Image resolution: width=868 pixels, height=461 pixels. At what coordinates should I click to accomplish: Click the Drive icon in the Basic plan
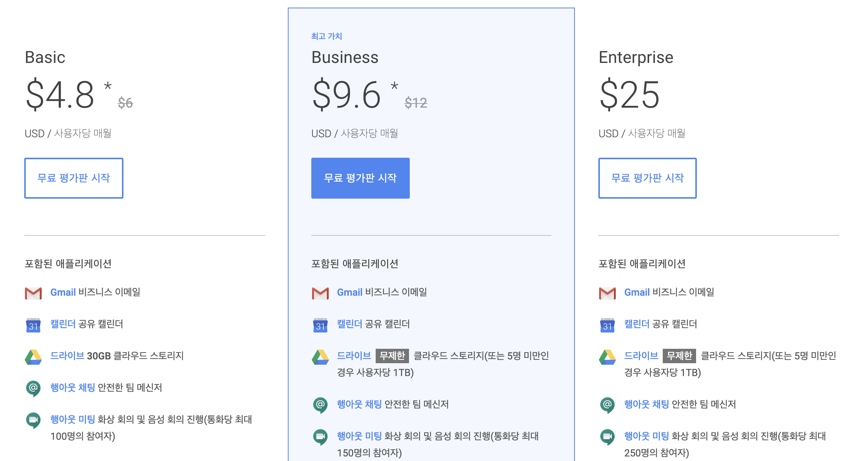click(x=33, y=357)
